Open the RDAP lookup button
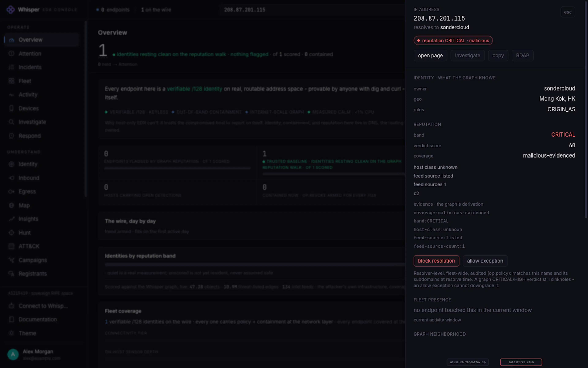 tap(522, 56)
